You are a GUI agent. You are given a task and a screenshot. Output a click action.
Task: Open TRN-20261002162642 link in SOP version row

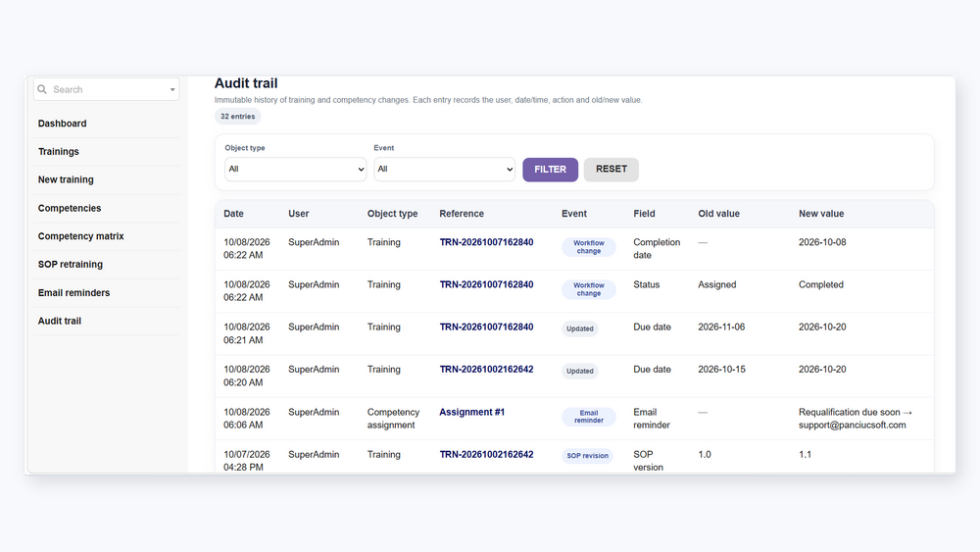(486, 455)
